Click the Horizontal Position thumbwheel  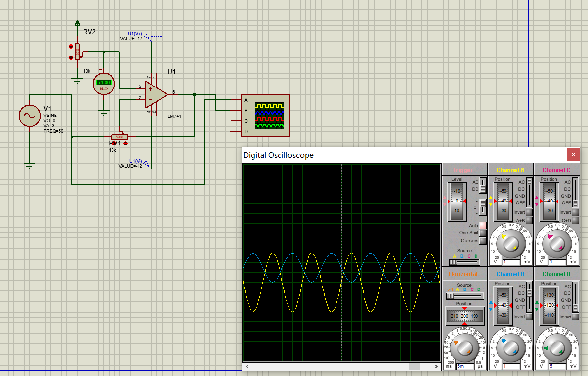click(465, 316)
